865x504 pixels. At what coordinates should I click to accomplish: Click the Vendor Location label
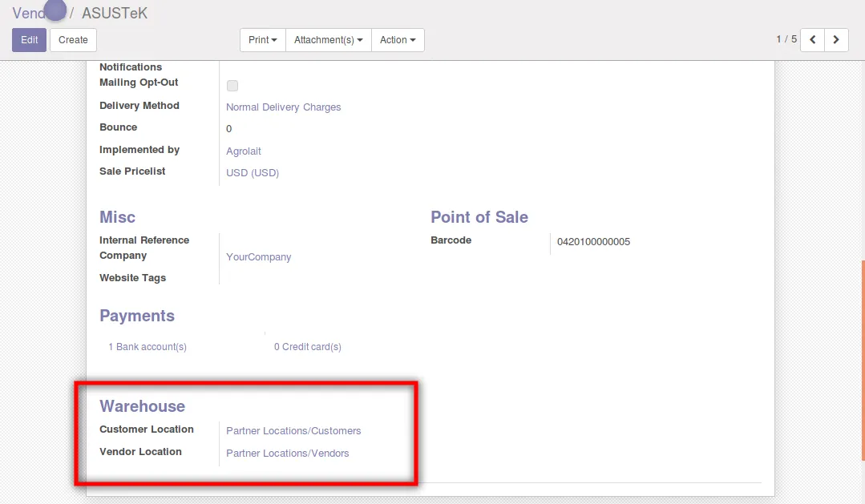[140, 452]
